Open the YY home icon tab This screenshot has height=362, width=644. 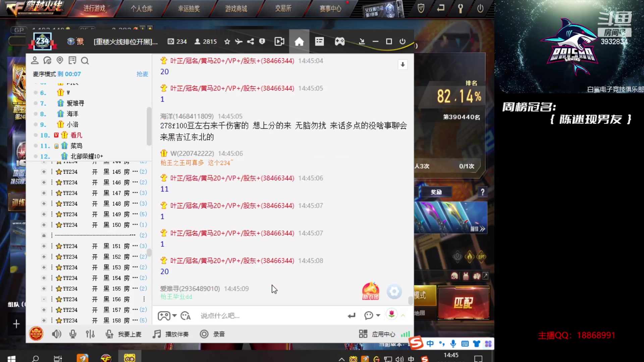tap(299, 42)
